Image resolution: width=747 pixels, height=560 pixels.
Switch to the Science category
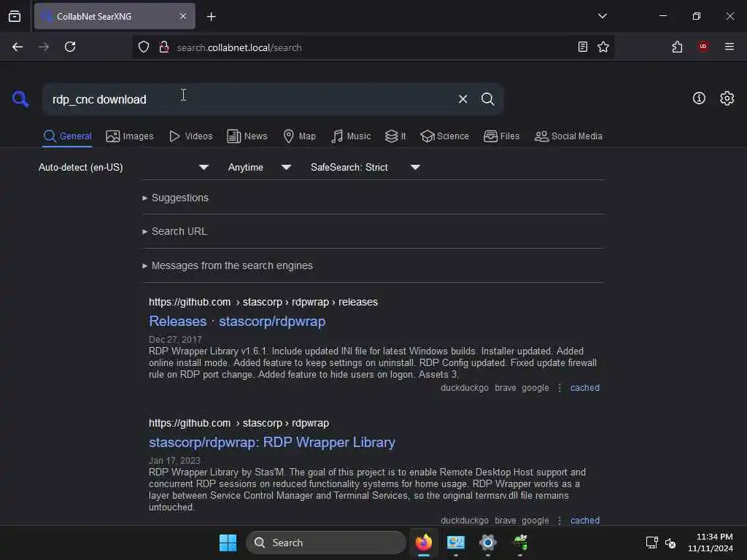444,136
